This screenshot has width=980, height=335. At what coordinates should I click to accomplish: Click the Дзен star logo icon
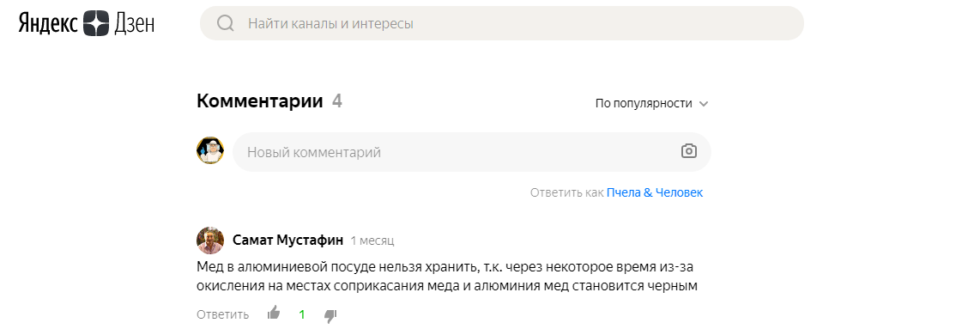(x=95, y=23)
